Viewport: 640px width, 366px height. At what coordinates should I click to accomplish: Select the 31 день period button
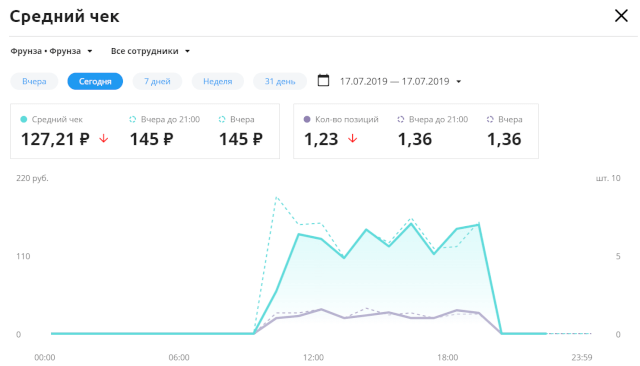(x=280, y=81)
